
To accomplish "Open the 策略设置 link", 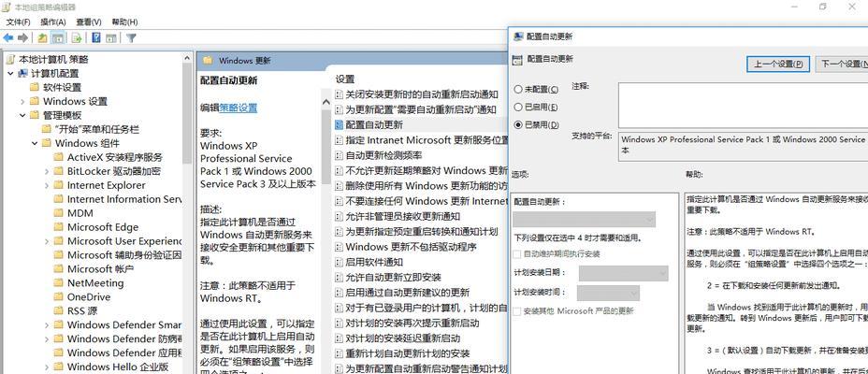I will click(x=239, y=108).
